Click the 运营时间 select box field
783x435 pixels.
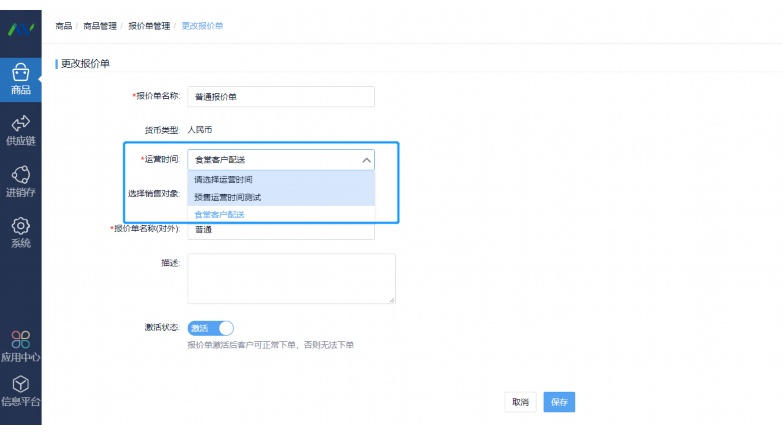[281, 160]
